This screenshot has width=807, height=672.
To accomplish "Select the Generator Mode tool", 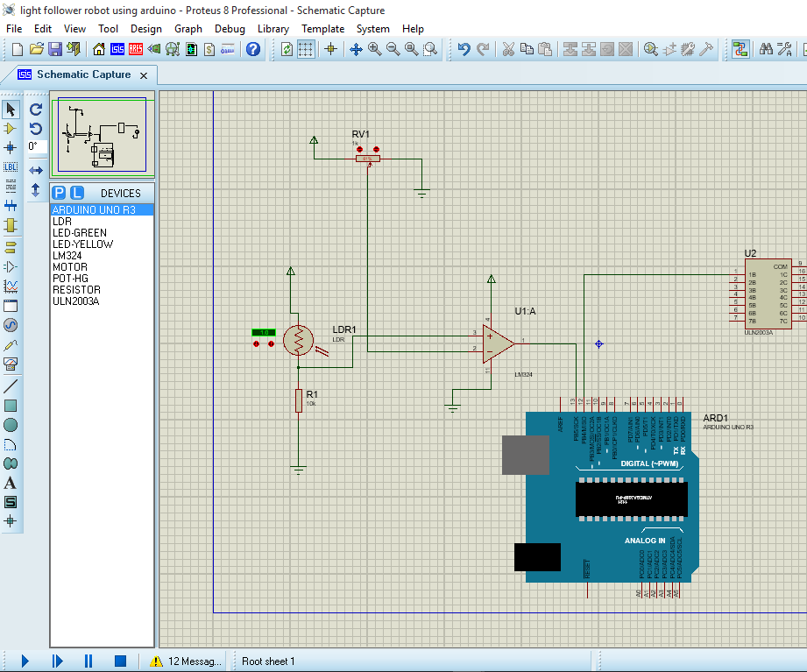I will [11, 325].
